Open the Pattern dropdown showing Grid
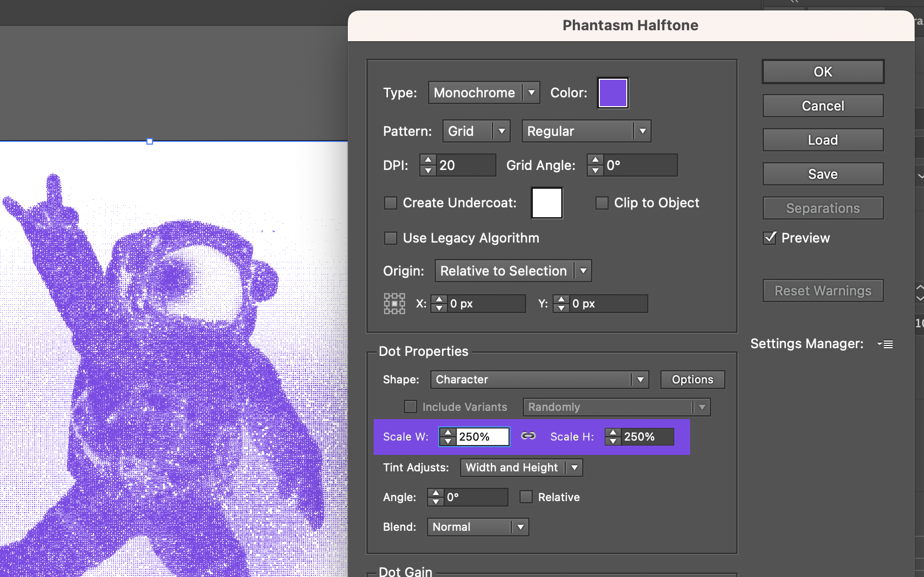Screen dimensions: 924x577 coord(476,131)
